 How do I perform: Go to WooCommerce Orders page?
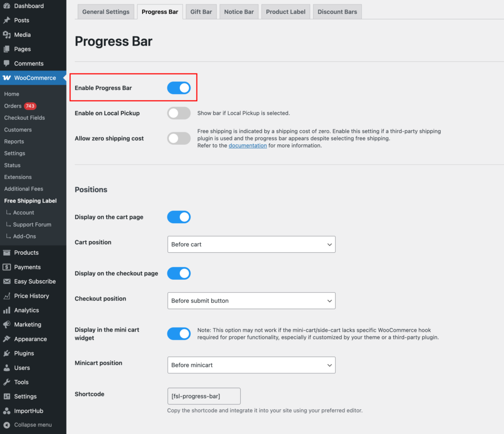pos(13,106)
